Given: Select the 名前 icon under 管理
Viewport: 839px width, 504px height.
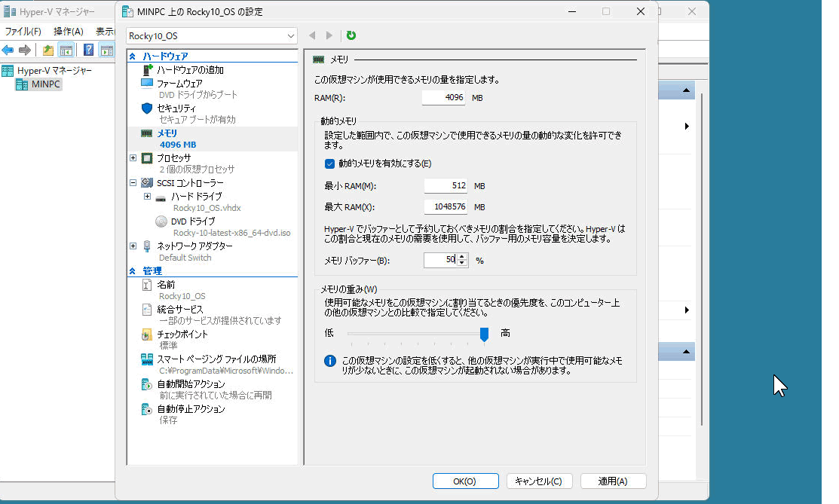Looking at the screenshot, I should pos(146,285).
